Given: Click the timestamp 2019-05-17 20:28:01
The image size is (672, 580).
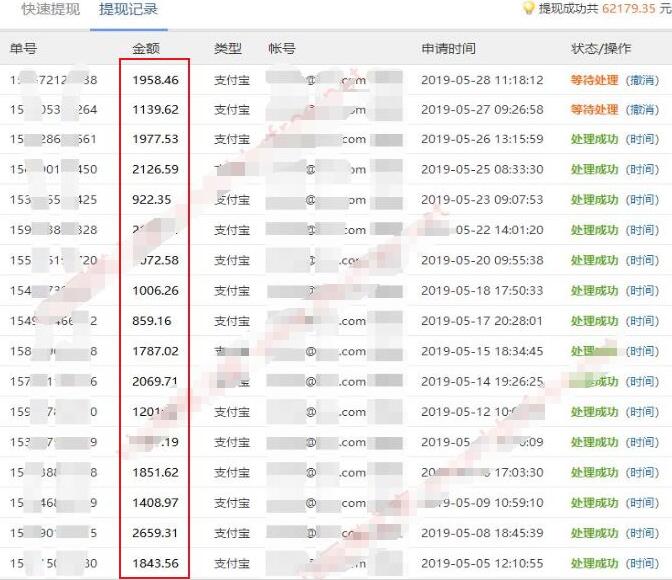Looking at the screenshot, I should click(482, 321).
